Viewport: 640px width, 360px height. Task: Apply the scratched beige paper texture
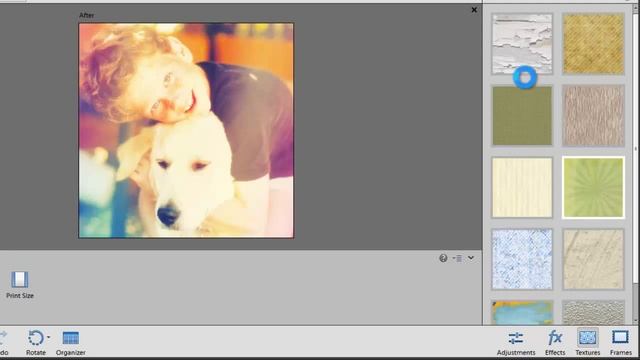pyautogui.click(x=593, y=259)
